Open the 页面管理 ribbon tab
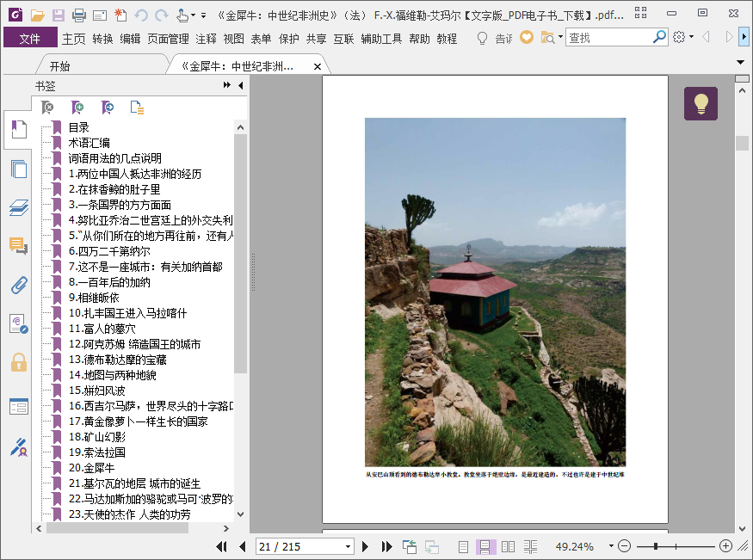 coord(168,39)
